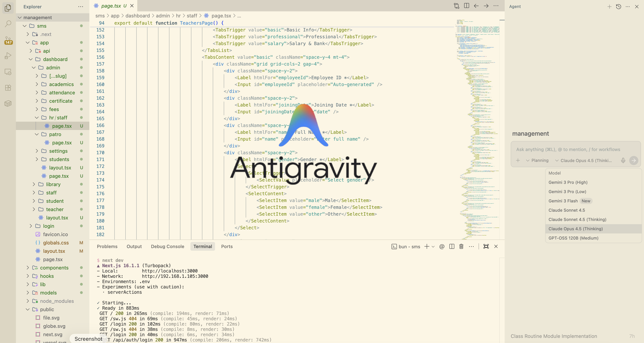Expand the .next folder
644x343 pixels.
tap(52, 34)
